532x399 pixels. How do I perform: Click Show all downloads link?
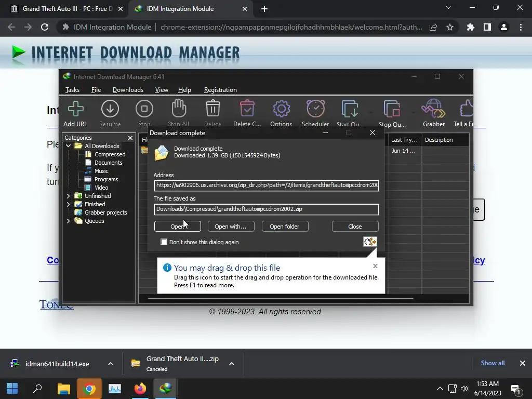[493, 363]
